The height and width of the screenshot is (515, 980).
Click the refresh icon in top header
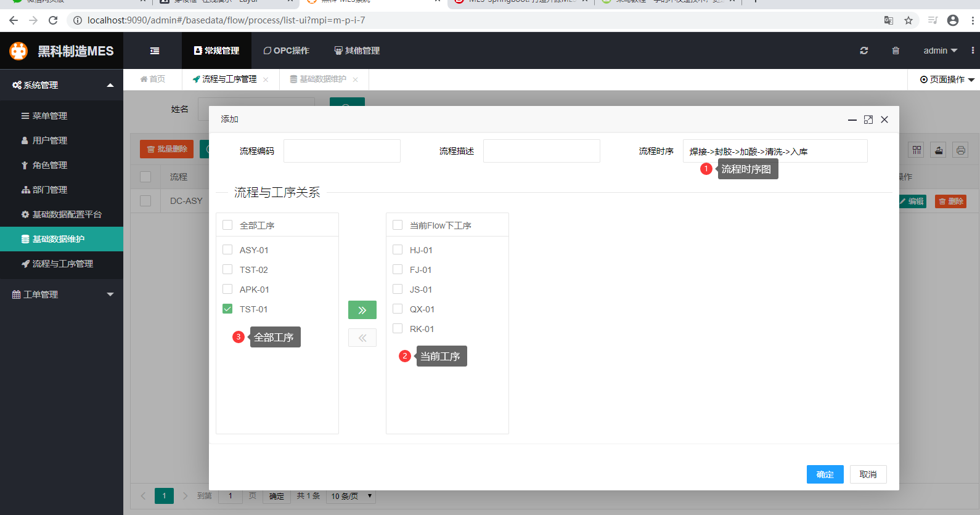864,51
